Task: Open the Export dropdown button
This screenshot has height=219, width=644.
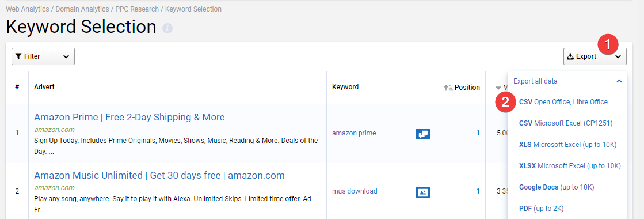Action: click(595, 56)
